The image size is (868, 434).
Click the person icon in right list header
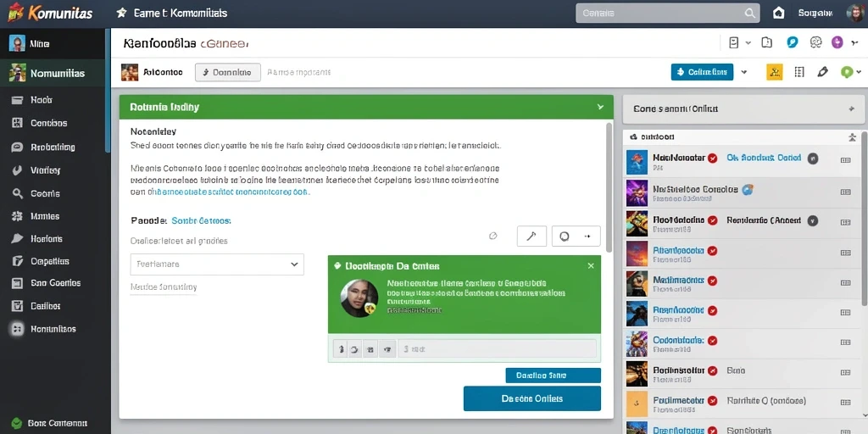click(x=852, y=136)
